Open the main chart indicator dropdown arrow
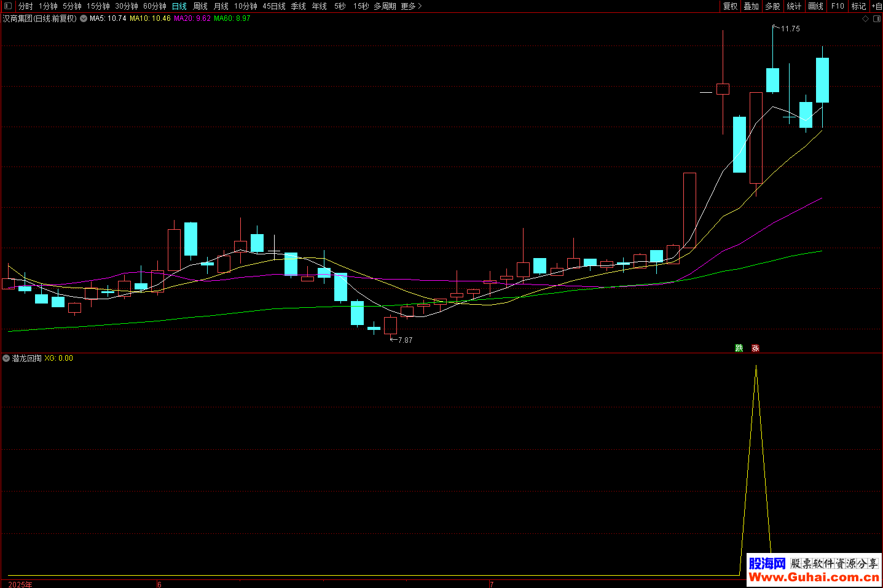Viewport: 883px width, 588px height. [84, 18]
